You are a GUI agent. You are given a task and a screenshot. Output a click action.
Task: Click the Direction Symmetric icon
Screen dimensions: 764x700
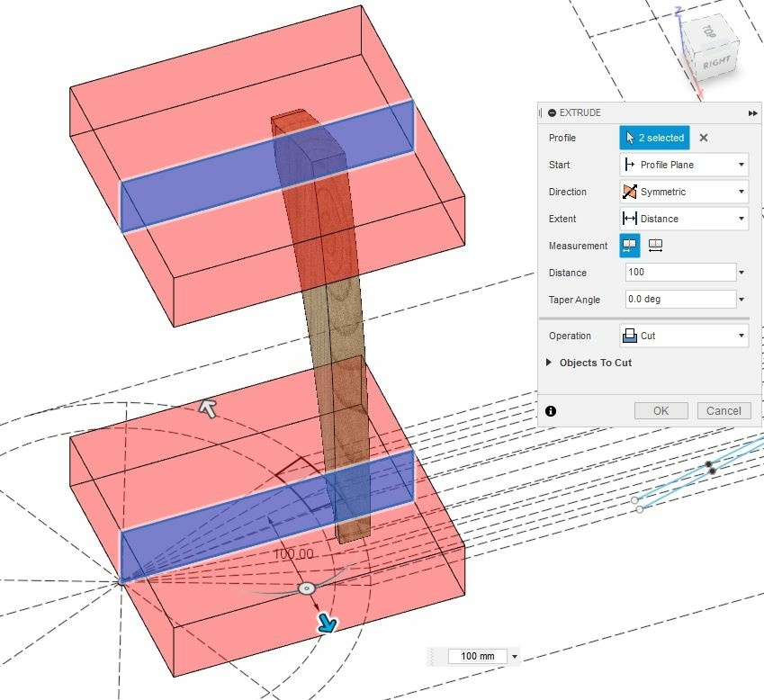pyautogui.click(x=630, y=192)
